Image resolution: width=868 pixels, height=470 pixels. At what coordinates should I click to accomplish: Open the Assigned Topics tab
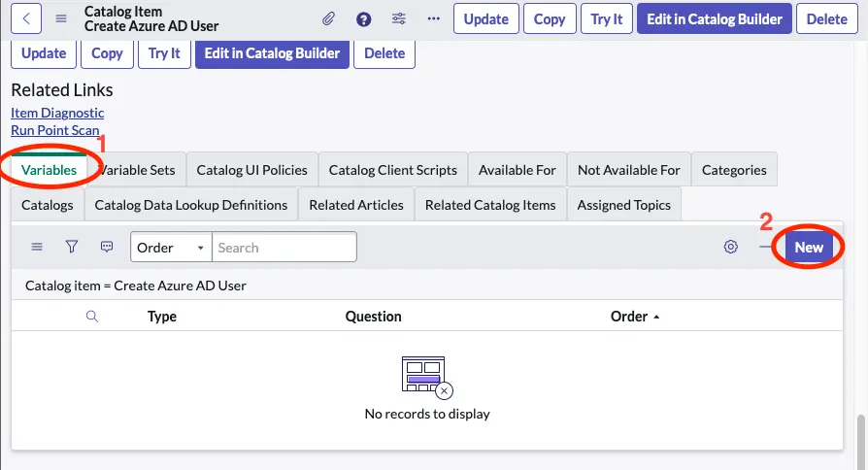coord(624,205)
